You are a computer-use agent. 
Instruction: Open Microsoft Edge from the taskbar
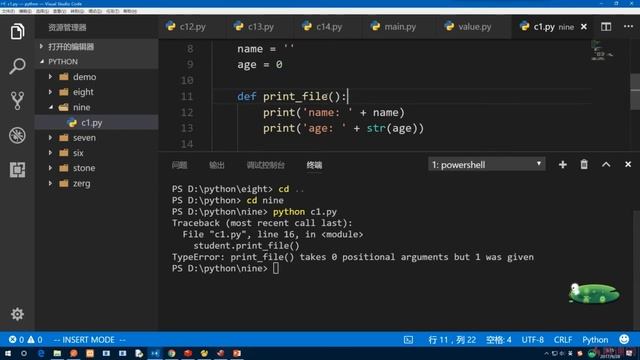coord(41,353)
